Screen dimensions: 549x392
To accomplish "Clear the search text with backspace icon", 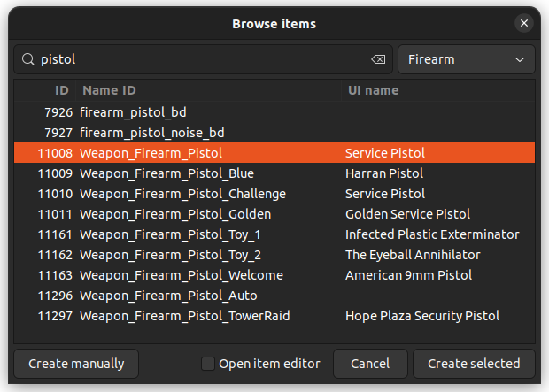I will [x=378, y=59].
